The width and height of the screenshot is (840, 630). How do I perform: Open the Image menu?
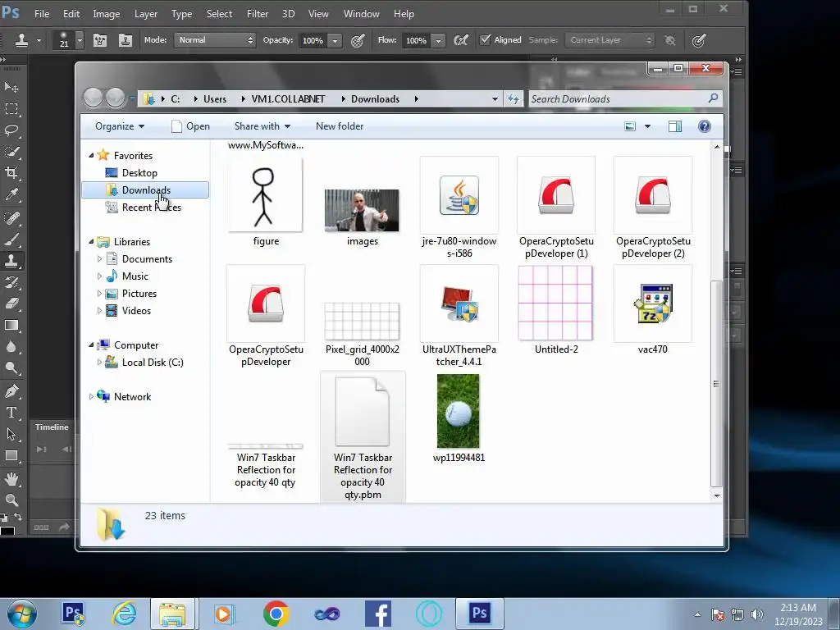pyautogui.click(x=106, y=14)
